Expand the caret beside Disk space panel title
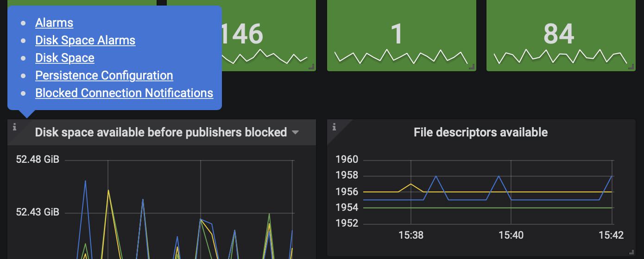 295,133
